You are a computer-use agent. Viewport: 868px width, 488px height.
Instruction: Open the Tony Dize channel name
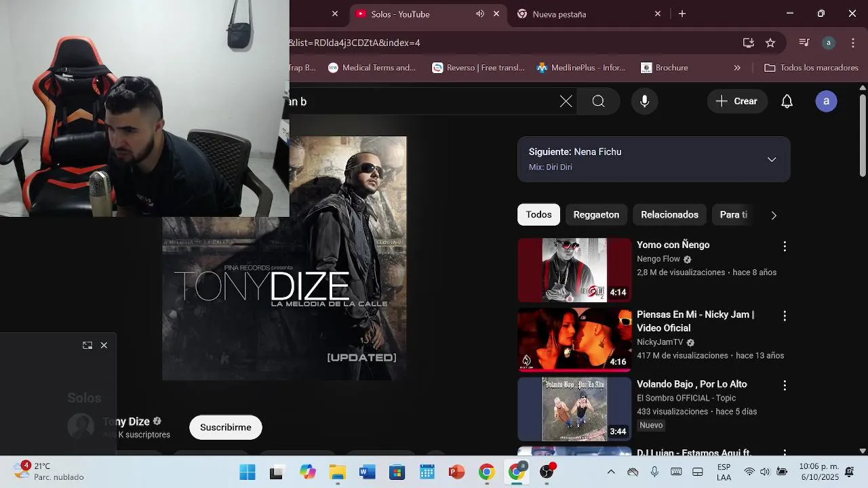(x=126, y=422)
